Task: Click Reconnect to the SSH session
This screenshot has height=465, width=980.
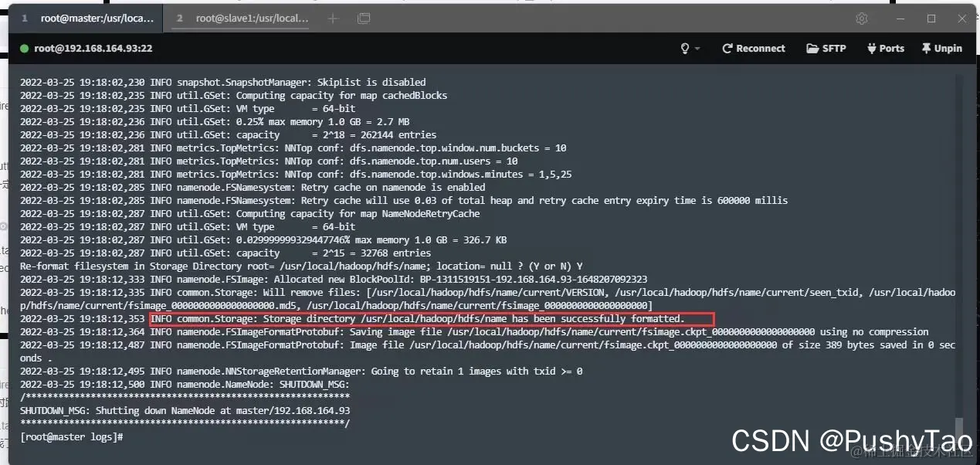Action: click(753, 48)
